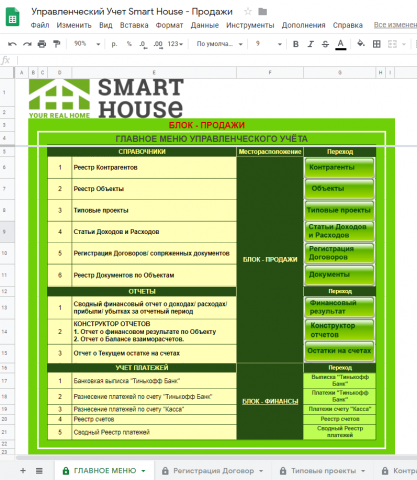
Task: Click the Конструктор отчетов button
Action: point(339,330)
